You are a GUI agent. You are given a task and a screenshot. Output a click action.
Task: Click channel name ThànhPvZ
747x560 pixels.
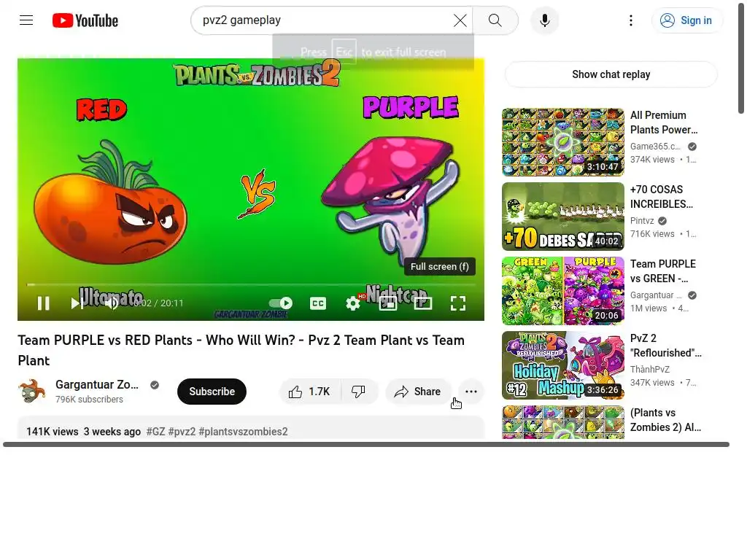[x=649, y=369]
